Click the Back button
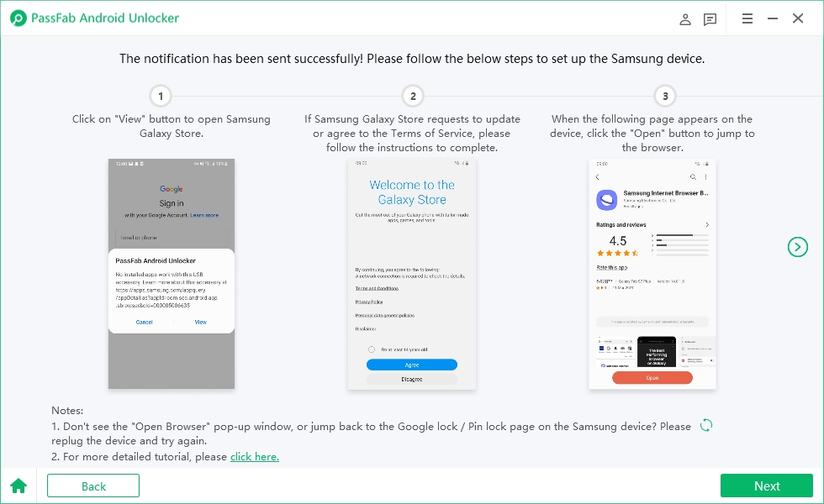 tap(92, 486)
